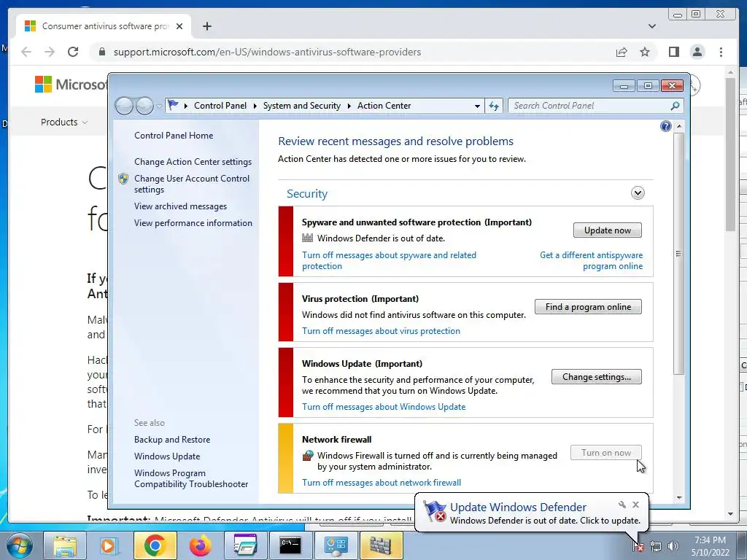Click the System and Security breadcrumb

[x=301, y=106]
